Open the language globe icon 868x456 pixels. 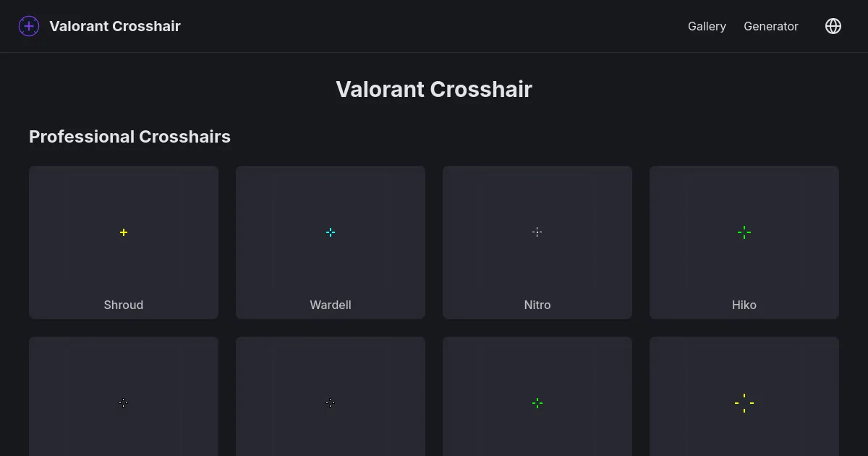click(833, 26)
